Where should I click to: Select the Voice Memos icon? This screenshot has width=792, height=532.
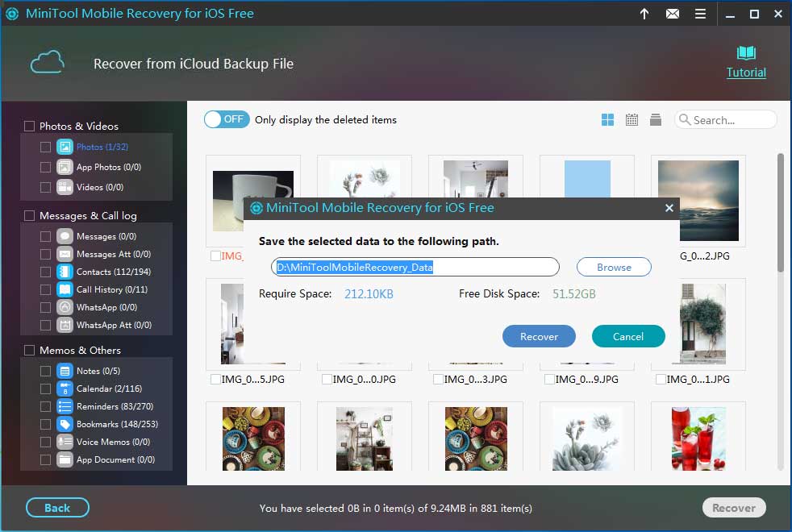tap(65, 442)
